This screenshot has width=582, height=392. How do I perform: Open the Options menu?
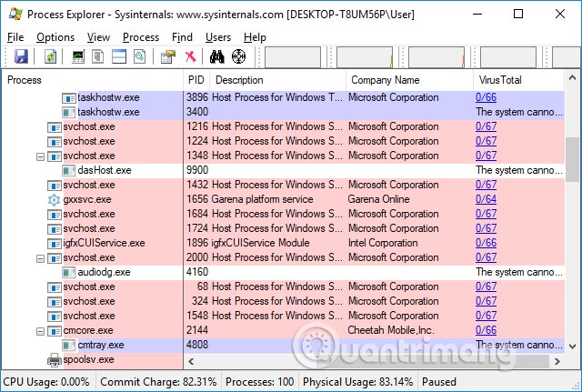click(x=55, y=37)
